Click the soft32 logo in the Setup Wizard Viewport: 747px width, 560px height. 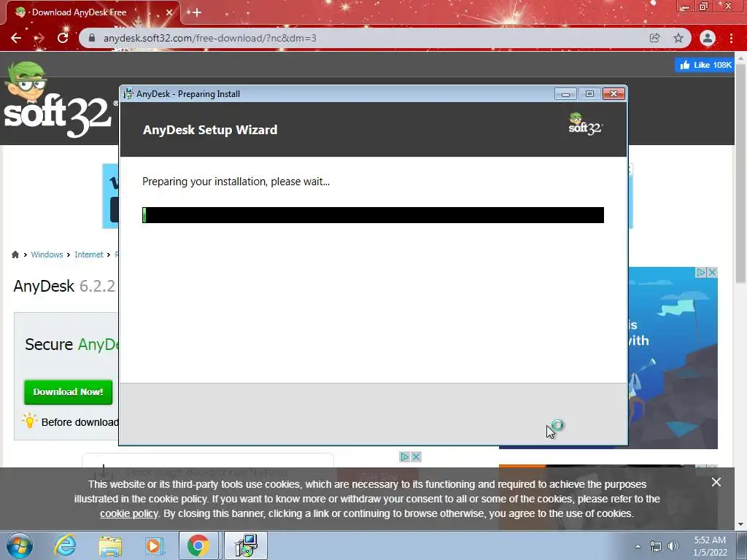click(585, 124)
